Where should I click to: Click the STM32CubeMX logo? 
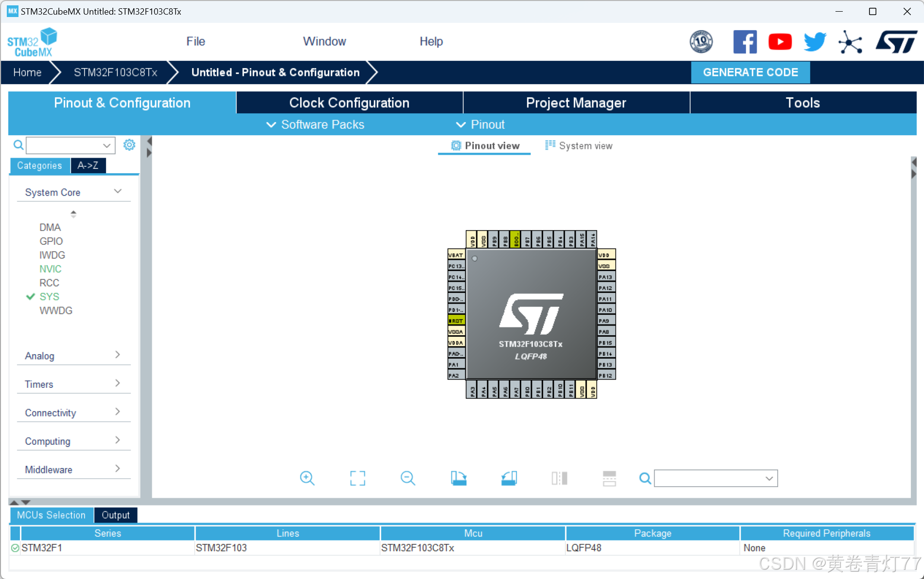click(32, 43)
